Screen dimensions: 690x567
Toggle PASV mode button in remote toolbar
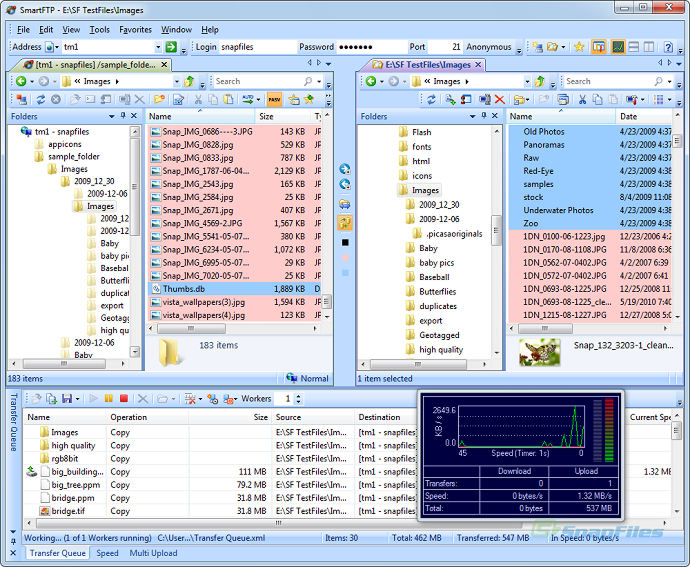[274, 99]
